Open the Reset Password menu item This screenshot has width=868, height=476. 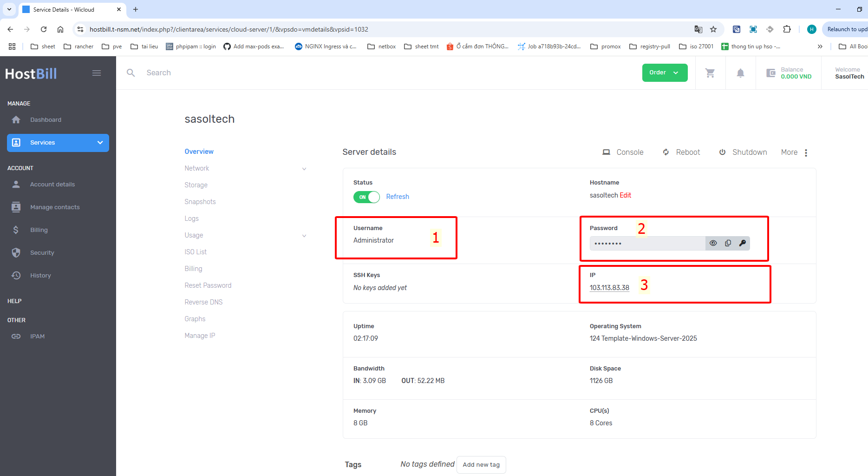(x=208, y=285)
